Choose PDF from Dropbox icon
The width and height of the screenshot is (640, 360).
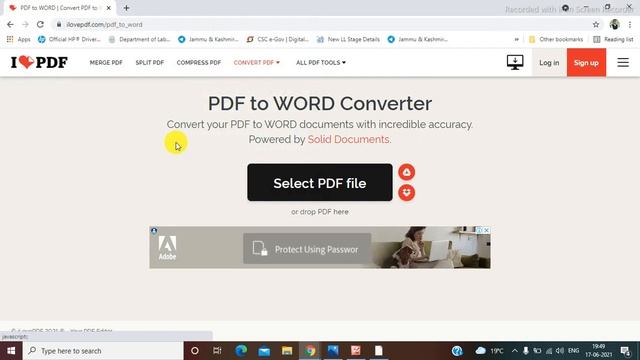(407, 193)
